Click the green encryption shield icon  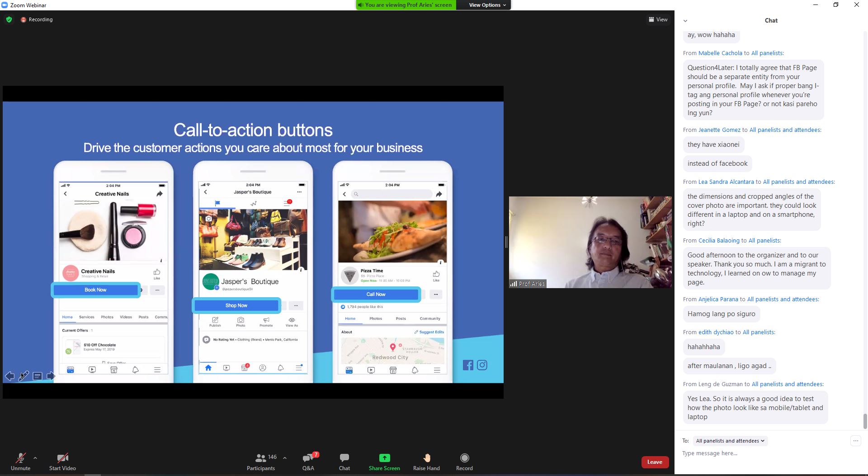point(9,19)
